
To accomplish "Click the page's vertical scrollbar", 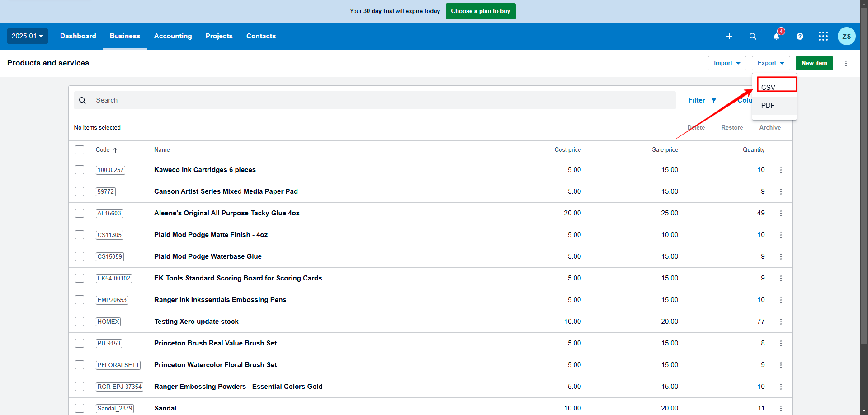I will pyautogui.click(x=864, y=181).
